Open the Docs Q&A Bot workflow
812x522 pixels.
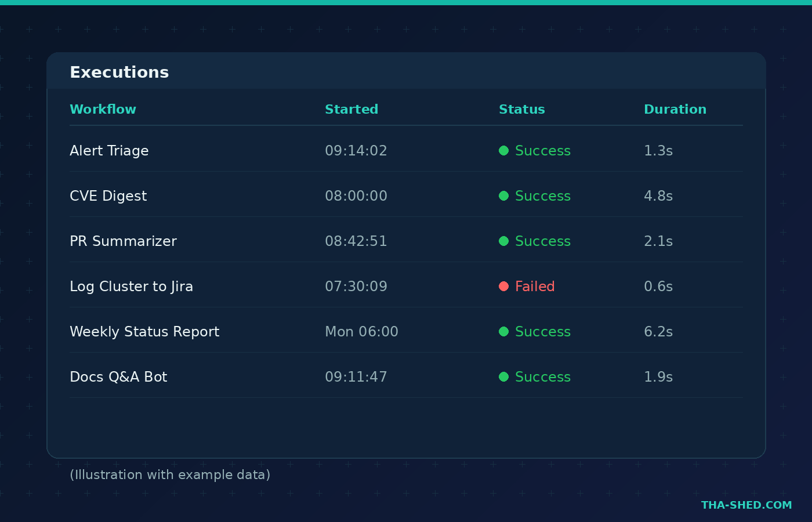[118, 377]
